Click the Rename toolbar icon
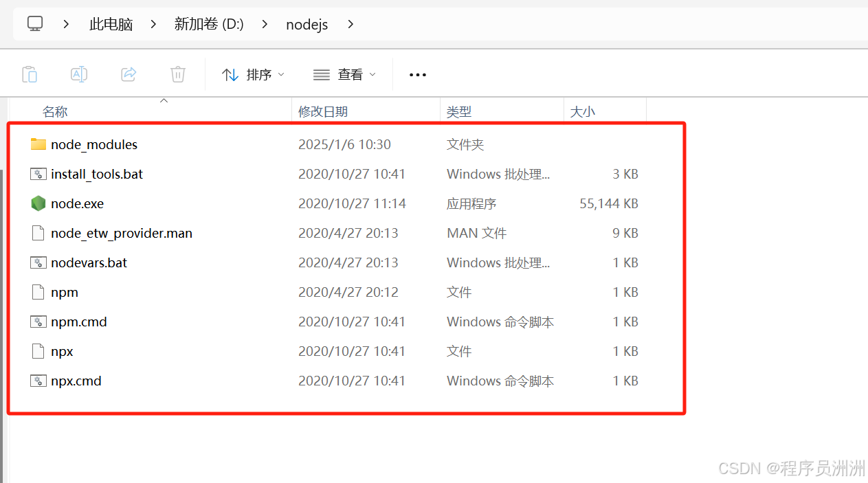The height and width of the screenshot is (483, 868). click(79, 74)
